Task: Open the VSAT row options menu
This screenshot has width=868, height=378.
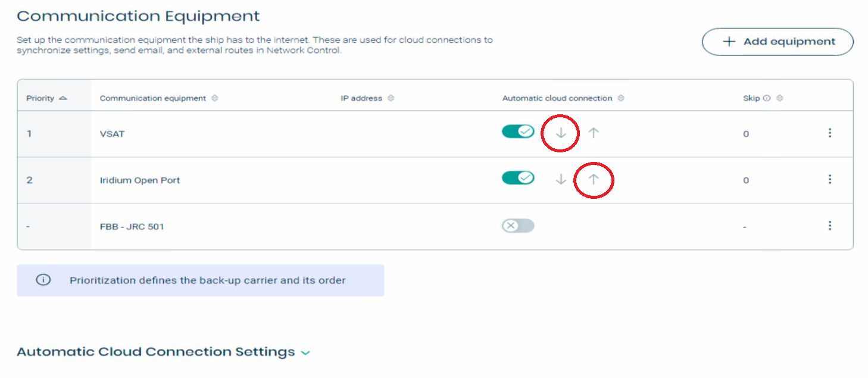Action: (x=830, y=133)
